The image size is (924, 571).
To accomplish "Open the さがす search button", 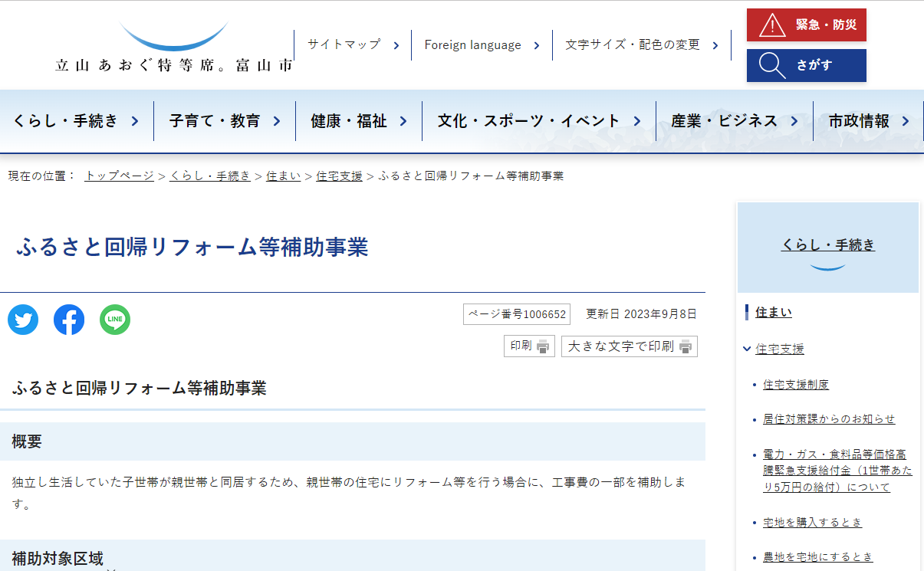I will tap(807, 66).
